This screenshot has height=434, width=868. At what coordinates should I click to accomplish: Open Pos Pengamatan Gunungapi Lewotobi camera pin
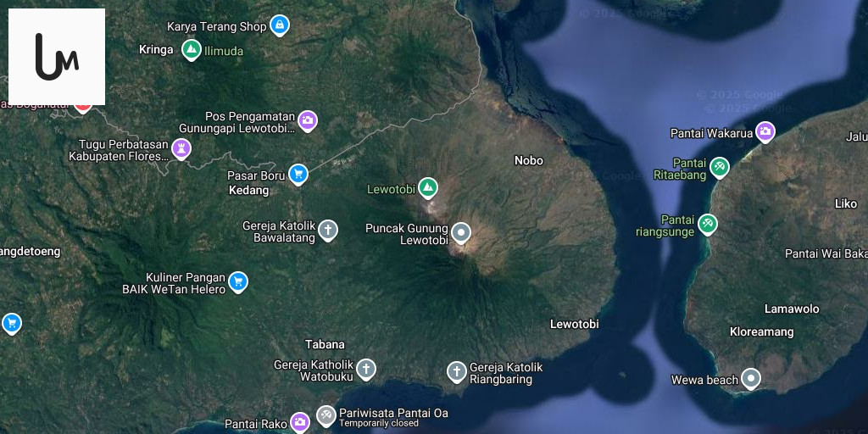click(308, 121)
